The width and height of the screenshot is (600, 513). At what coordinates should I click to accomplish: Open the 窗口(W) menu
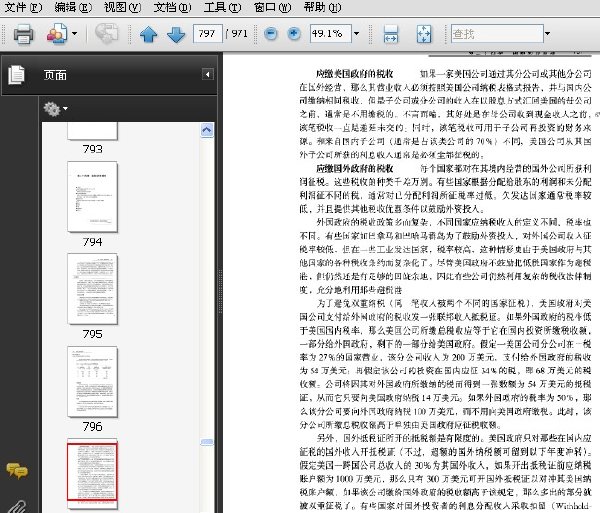272,7
